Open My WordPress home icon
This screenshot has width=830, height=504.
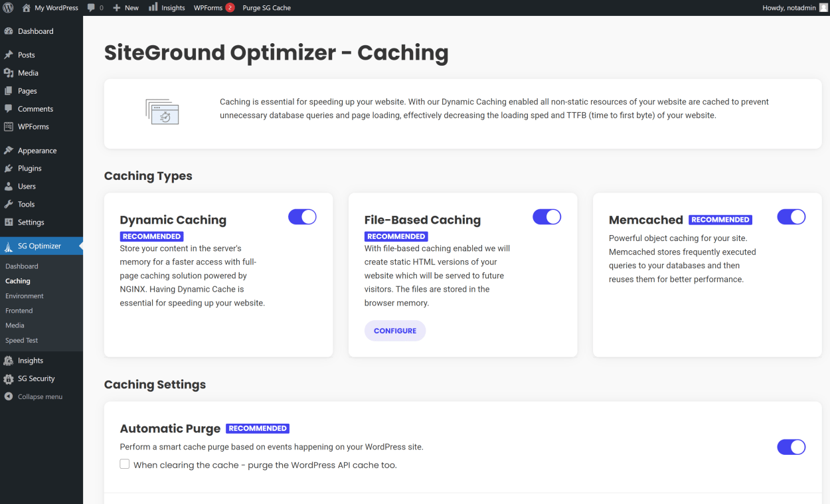(27, 8)
